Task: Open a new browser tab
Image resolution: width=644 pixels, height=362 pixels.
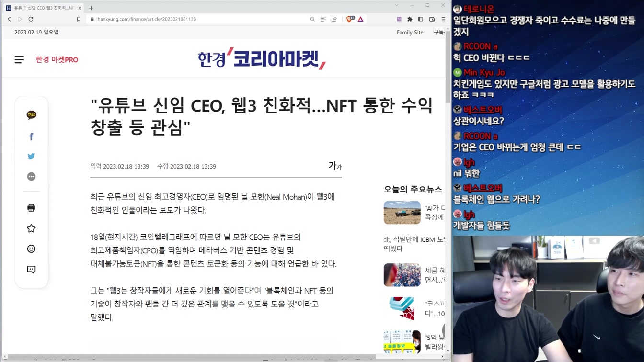Action: [91, 8]
